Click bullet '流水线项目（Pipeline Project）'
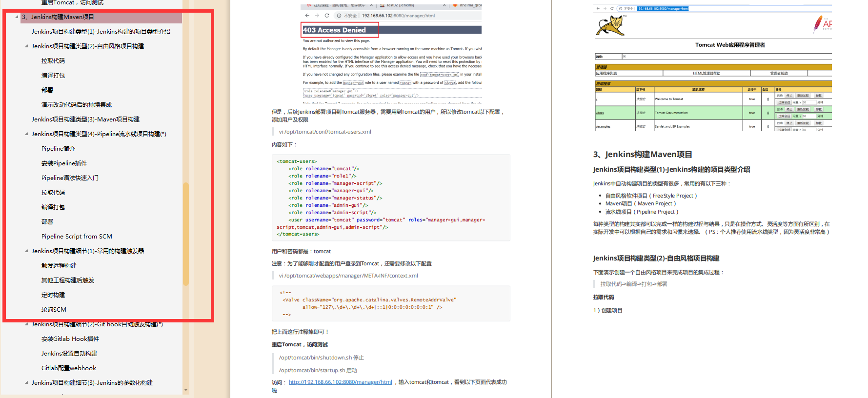 pyautogui.click(x=642, y=212)
